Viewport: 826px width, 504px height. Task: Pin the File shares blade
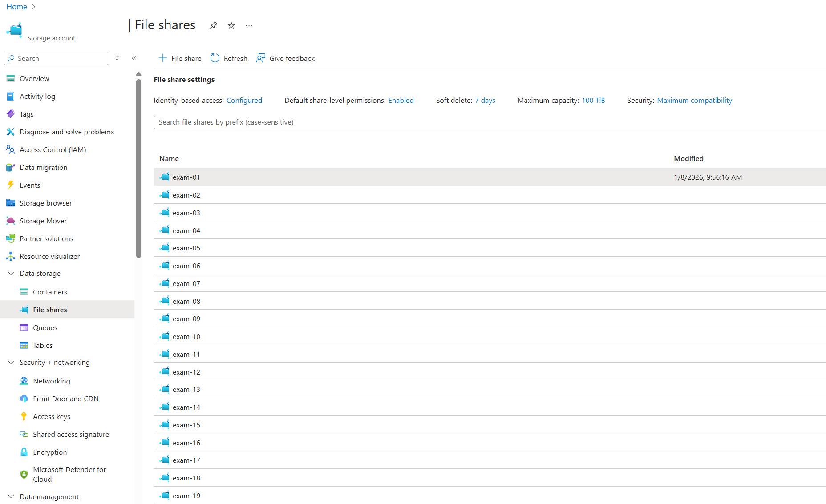(214, 25)
